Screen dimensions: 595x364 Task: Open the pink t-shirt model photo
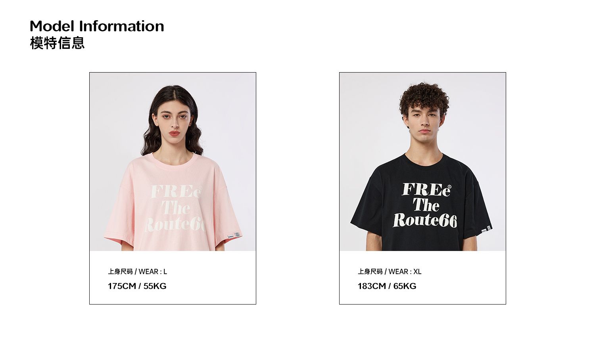point(173,162)
